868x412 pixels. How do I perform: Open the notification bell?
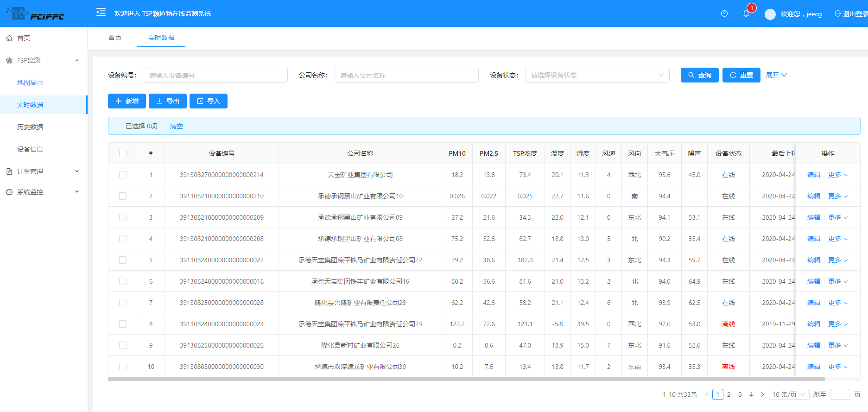tap(746, 13)
